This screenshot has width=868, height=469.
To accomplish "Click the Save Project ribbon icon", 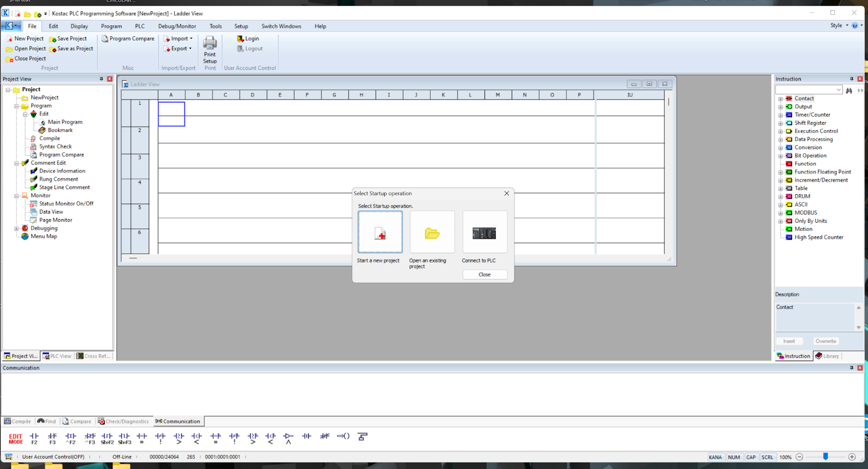I will click(53, 39).
